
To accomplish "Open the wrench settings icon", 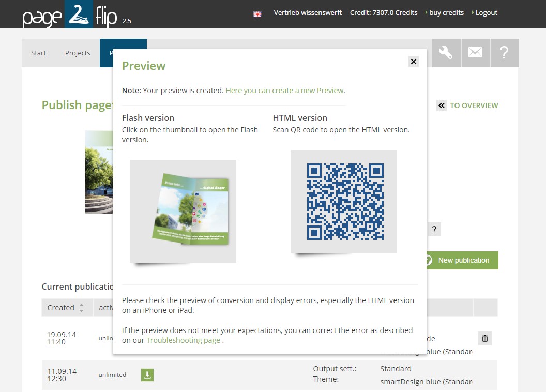I will point(446,52).
